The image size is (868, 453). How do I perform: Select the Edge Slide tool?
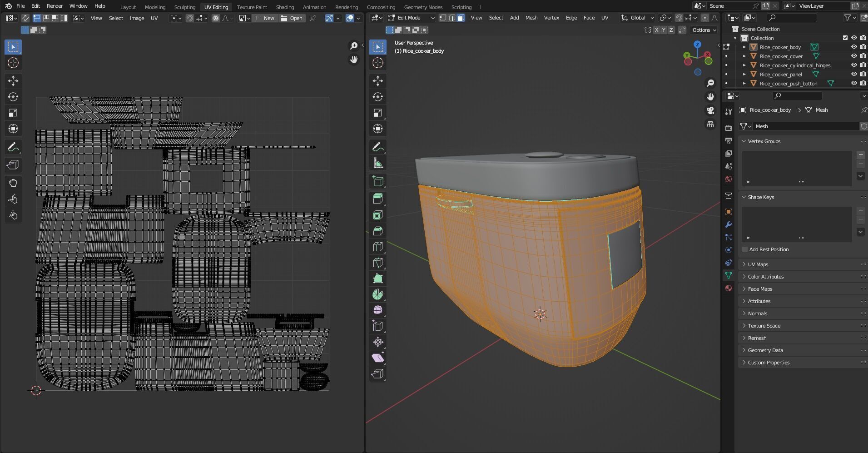(378, 326)
